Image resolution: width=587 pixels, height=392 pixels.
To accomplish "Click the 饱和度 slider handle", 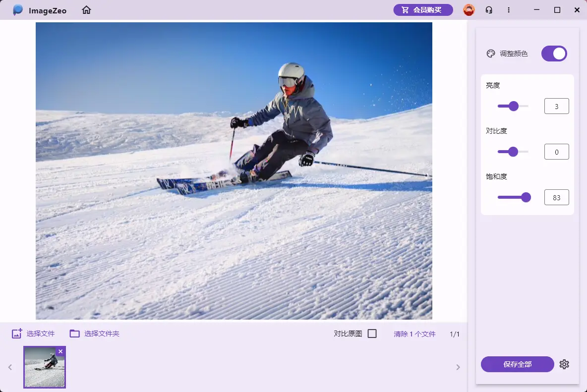I will [526, 197].
